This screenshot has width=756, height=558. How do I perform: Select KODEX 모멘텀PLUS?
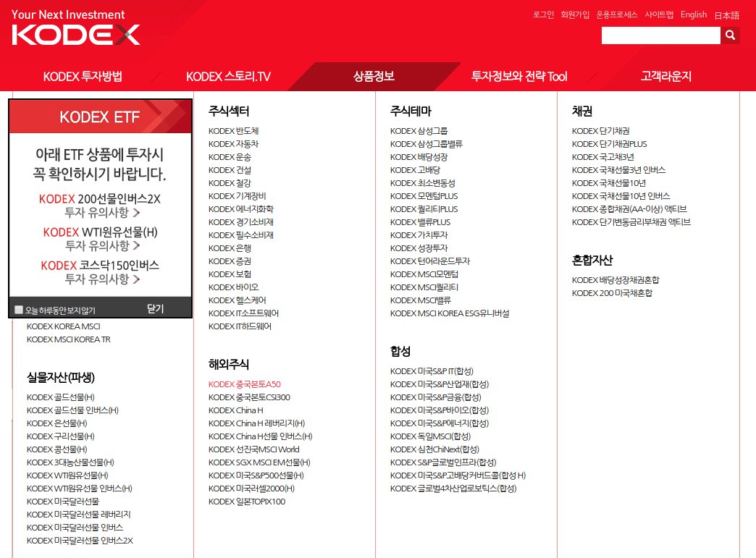[424, 196]
